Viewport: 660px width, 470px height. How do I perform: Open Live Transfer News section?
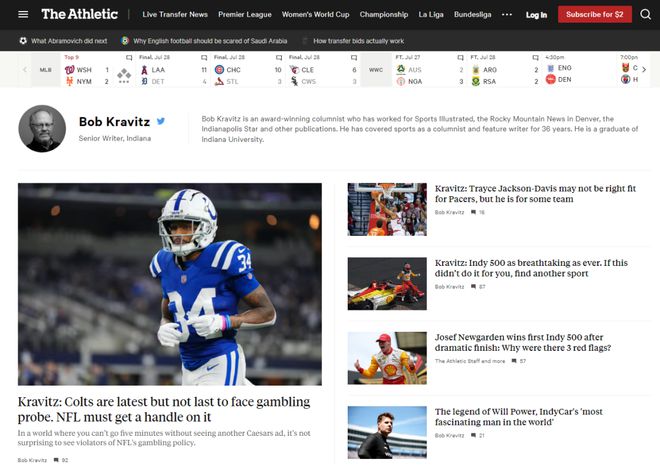[175, 14]
